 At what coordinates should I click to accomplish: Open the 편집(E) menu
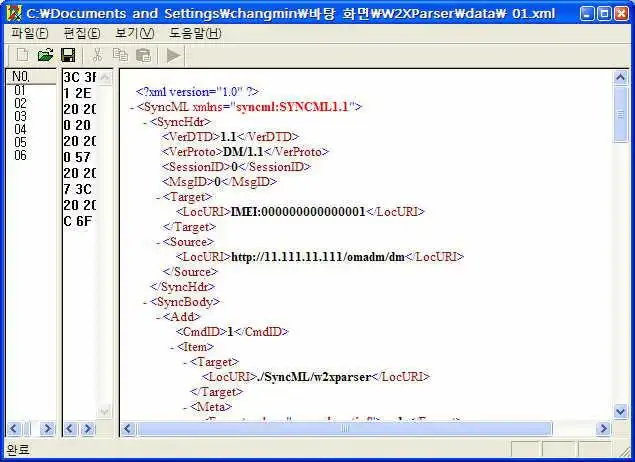82,33
